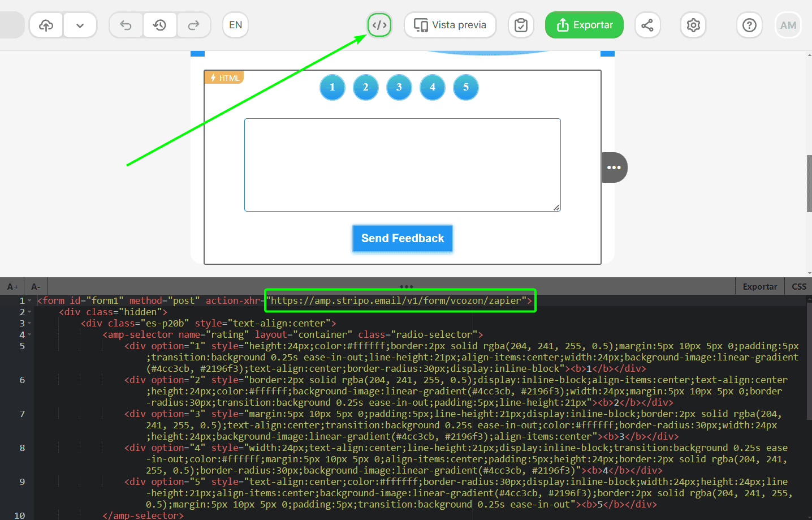Click the green Exportar button
The image size is (812, 520).
tap(584, 25)
